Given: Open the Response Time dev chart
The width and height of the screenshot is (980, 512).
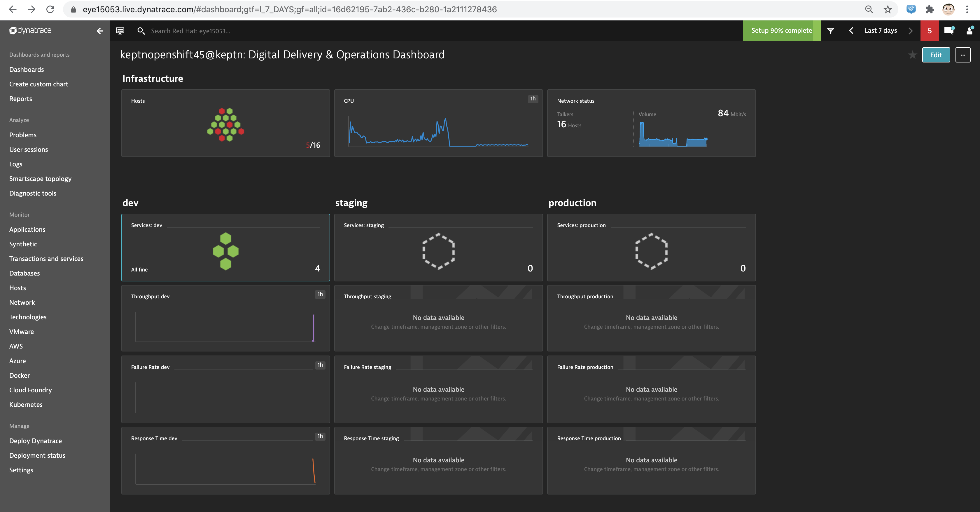Looking at the screenshot, I should 225,461.
